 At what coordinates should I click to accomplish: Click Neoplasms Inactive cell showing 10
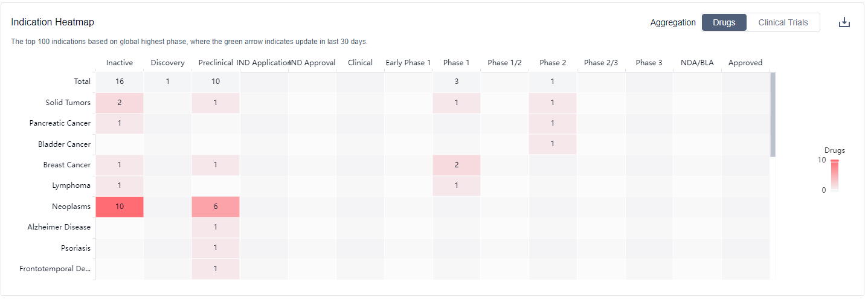point(120,207)
